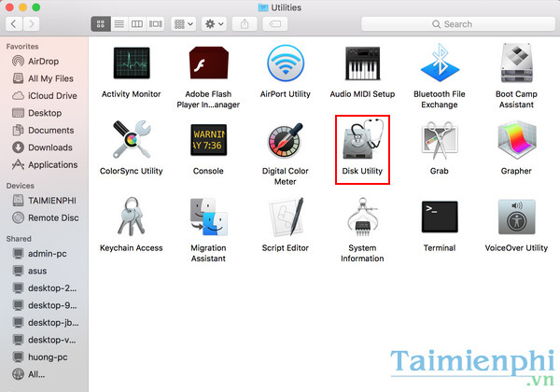This screenshot has width=560, height=392.
Task: Open the Keychain Access icon
Action: click(132, 217)
